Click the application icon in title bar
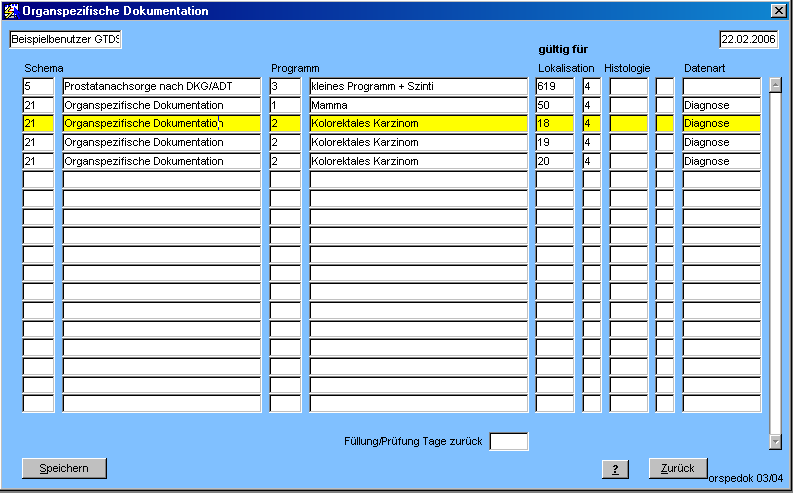The width and height of the screenshot is (793, 493). click(11, 11)
